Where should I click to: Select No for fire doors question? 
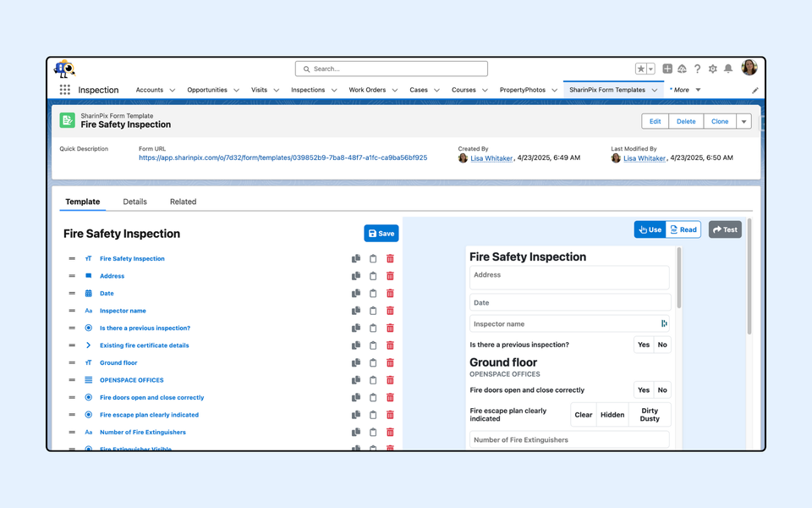[x=662, y=390]
